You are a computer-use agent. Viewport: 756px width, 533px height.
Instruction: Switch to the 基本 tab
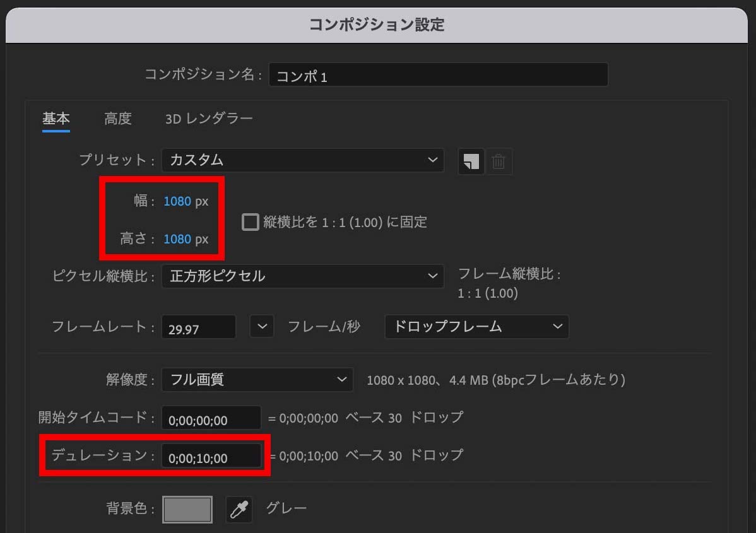(56, 119)
